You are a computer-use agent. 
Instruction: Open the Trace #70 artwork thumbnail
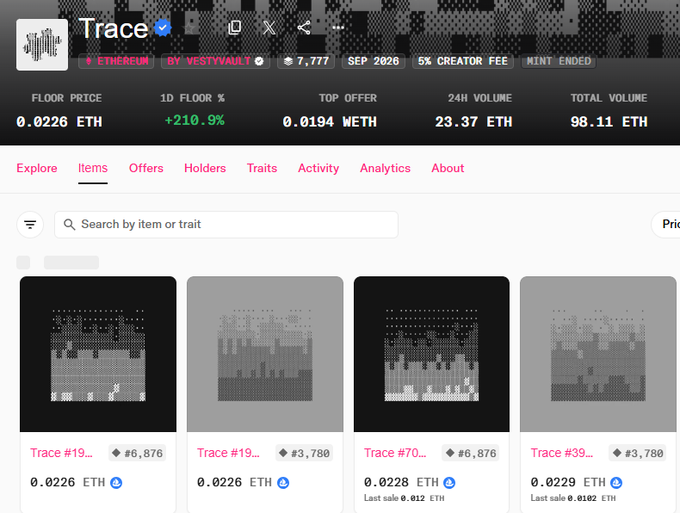pyautogui.click(x=432, y=354)
